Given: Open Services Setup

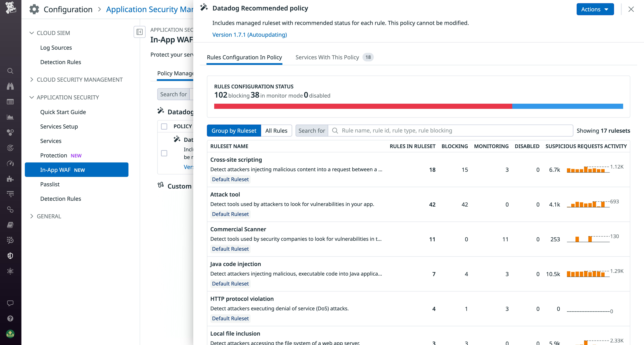Looking at the screenshot, I should 59,126.
